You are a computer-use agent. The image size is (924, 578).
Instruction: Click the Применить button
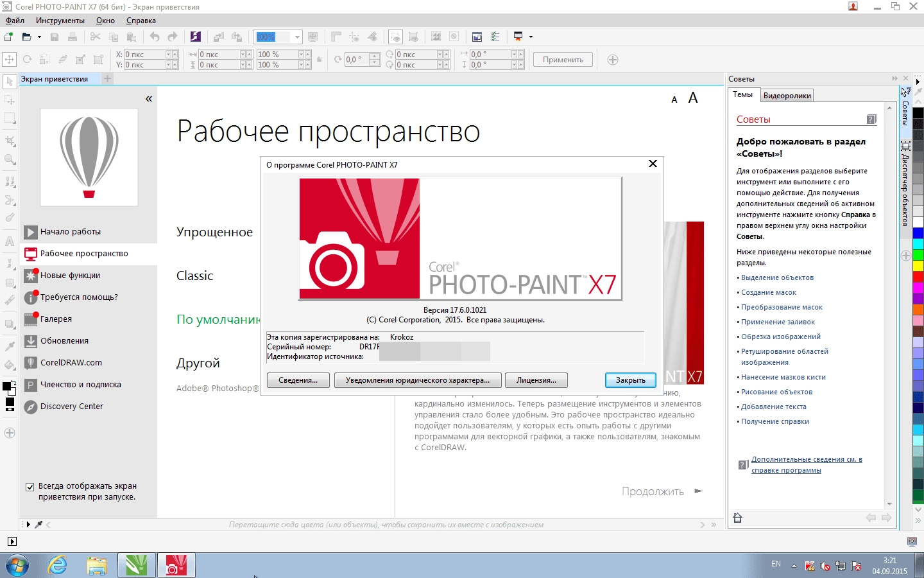click(563, 60)
